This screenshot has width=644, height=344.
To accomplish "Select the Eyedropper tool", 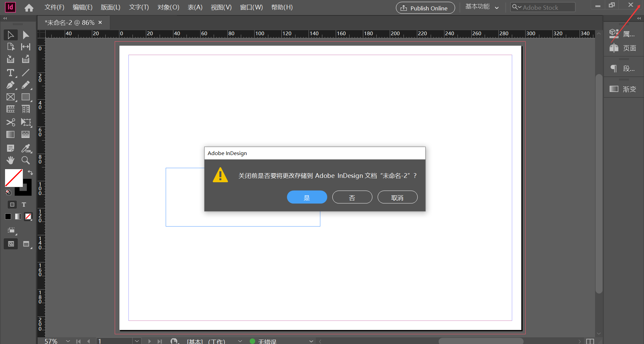I will [x=26, y=148].
